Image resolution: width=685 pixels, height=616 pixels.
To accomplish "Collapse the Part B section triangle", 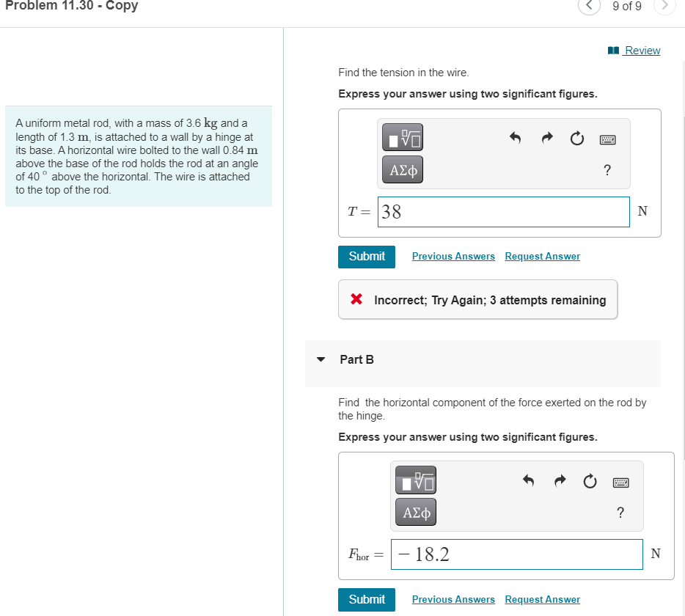I will pos(320,359).
